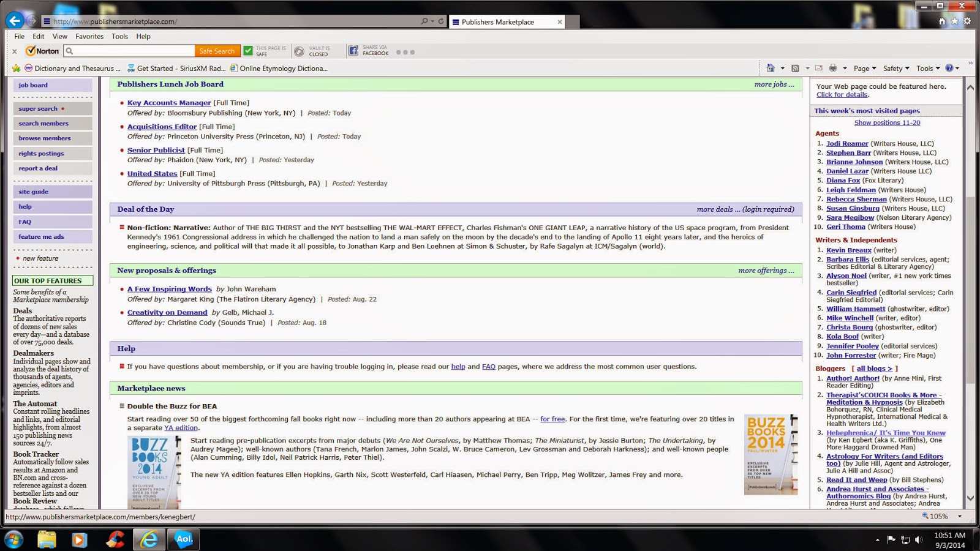Open the gear Tools icon at top right
Viewport: 980px width, 551px height.
click(x=967, y=21)
